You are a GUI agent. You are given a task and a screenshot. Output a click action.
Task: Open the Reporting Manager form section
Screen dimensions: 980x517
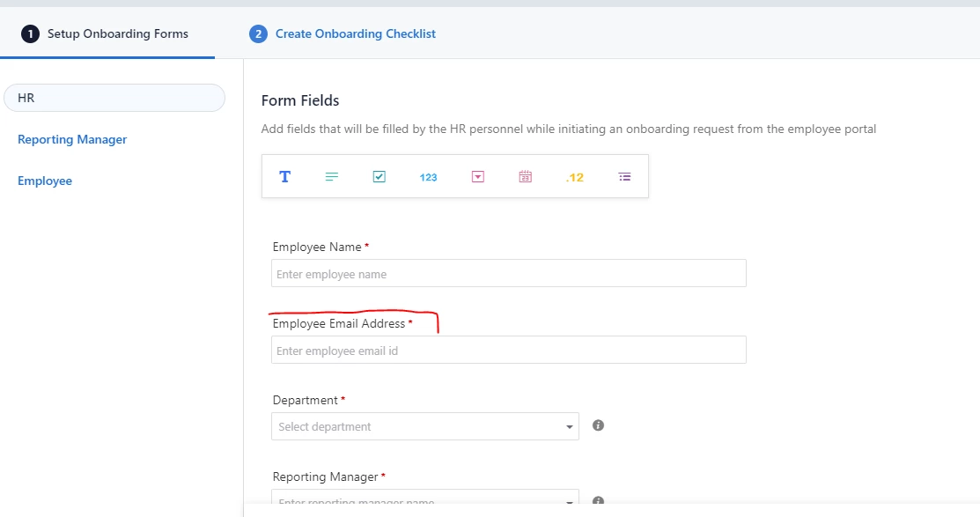(x=72, y=139)
